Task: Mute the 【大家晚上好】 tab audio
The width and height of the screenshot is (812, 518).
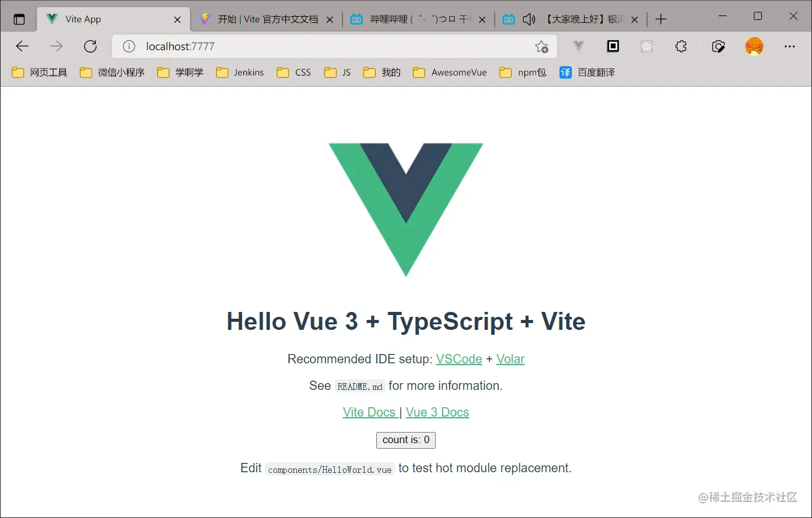Action: [529, 19]
